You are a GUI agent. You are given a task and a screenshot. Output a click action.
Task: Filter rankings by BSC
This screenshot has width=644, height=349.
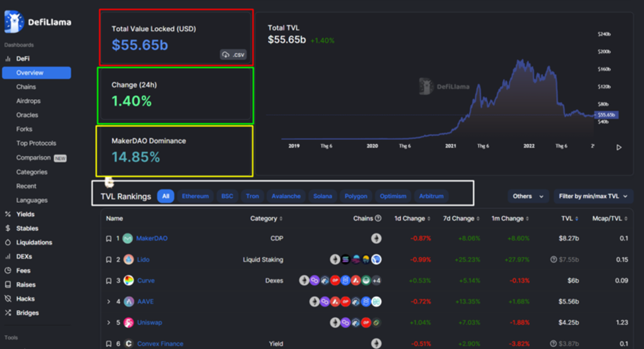click(227, 196)
